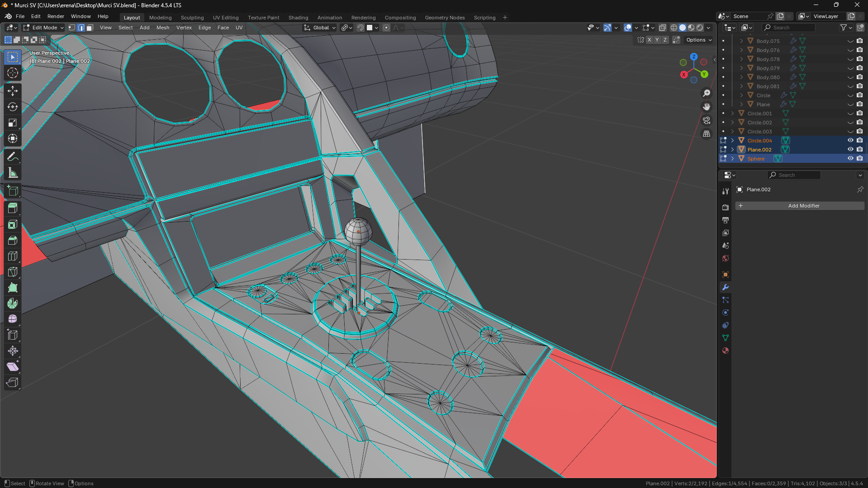Click the new collection button in outliner
This screenshot has height=488, width=868.
coord(860,28)
